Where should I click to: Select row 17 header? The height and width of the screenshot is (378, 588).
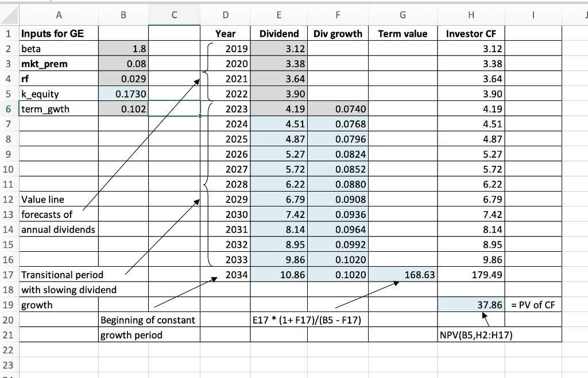[9, 275]
